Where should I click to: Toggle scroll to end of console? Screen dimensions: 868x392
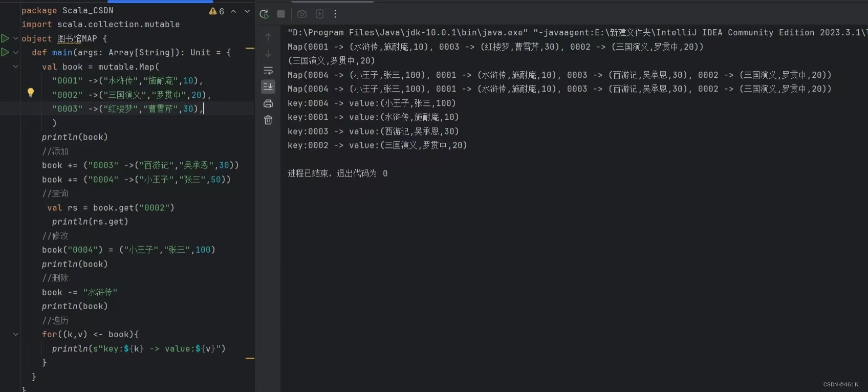click(268, 86)
